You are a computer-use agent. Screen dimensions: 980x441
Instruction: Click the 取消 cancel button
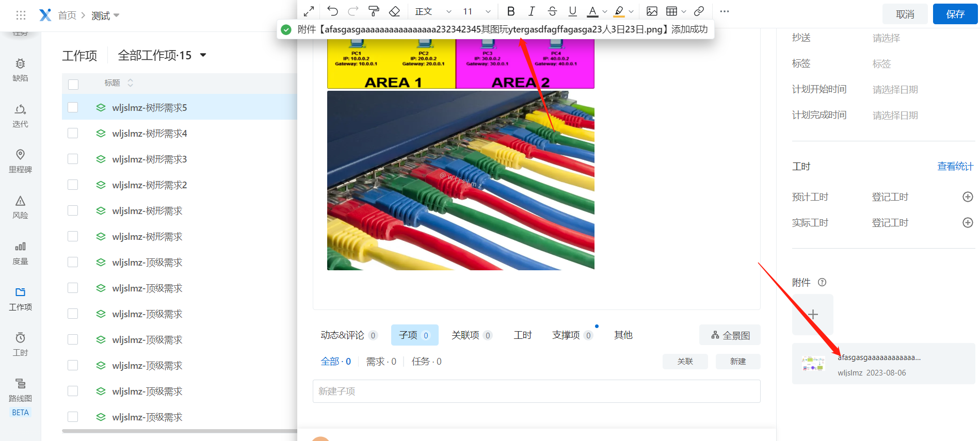(905, 14)
